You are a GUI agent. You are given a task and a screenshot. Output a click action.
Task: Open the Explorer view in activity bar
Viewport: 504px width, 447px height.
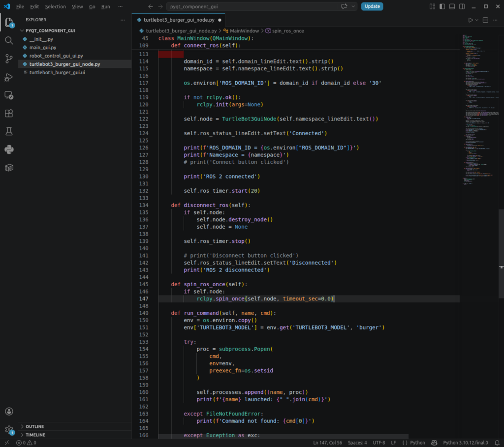[x=9, y=23]
